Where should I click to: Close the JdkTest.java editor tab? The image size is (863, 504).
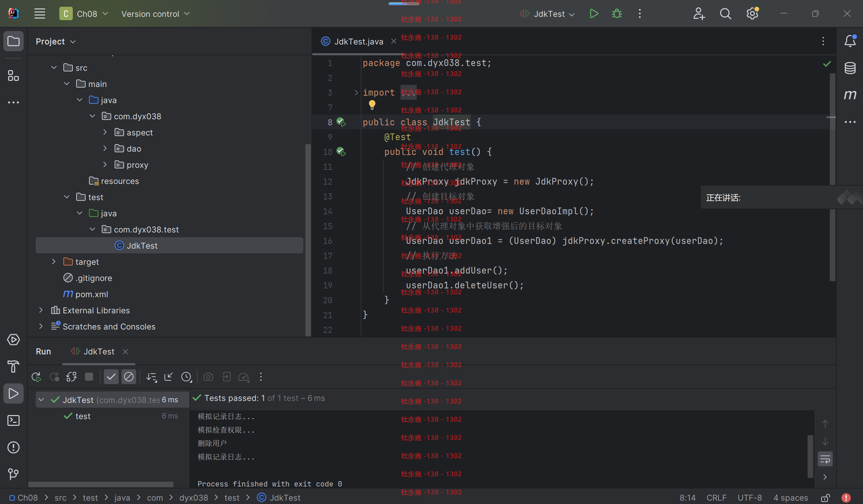click(393, 41)
